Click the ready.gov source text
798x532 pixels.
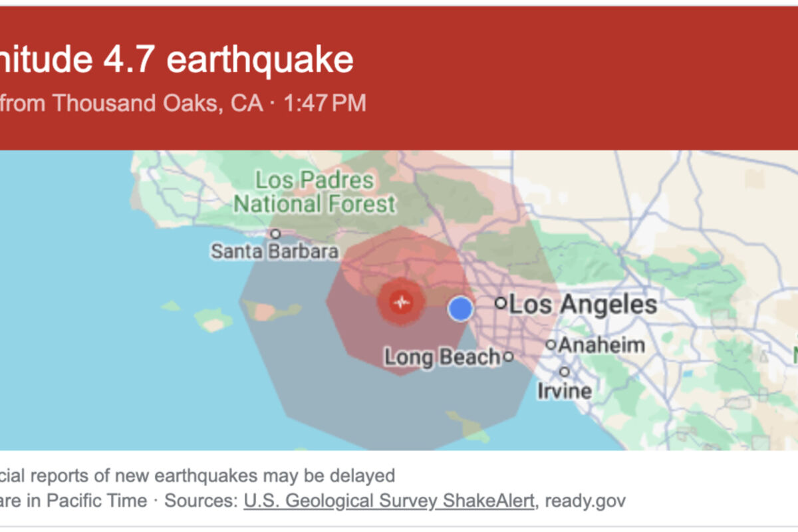[x=585, y=500]
